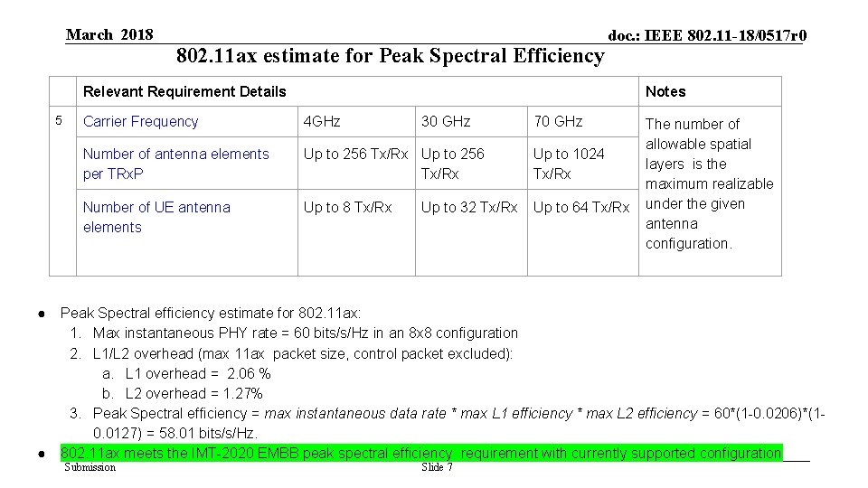Click the 'Slide 7' footer label

click(x=437, y=467)
